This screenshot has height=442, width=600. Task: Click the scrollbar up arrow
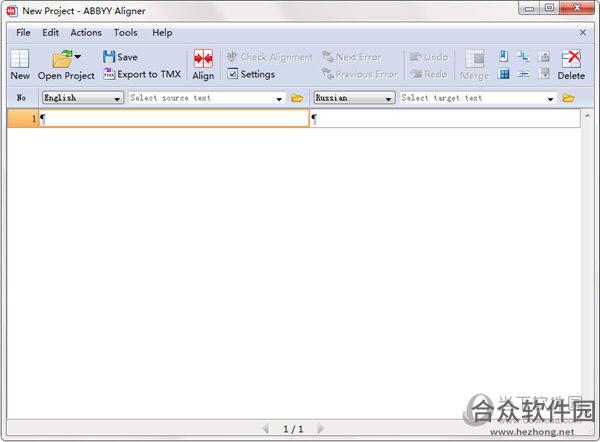(587, 116)
